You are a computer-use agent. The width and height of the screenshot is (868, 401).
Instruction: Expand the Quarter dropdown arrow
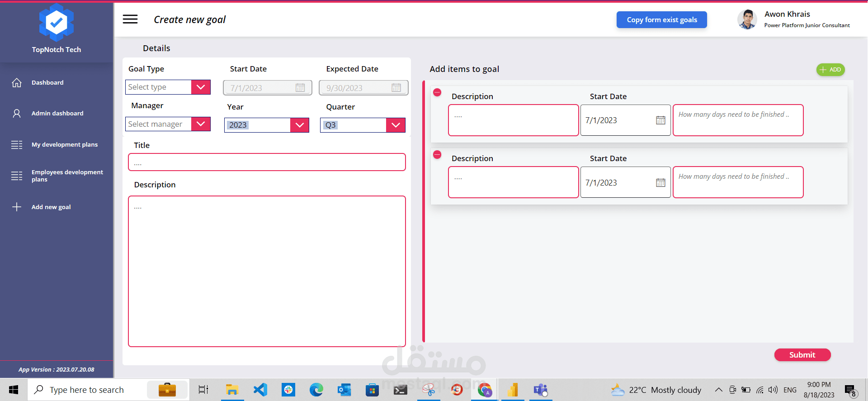396,125
